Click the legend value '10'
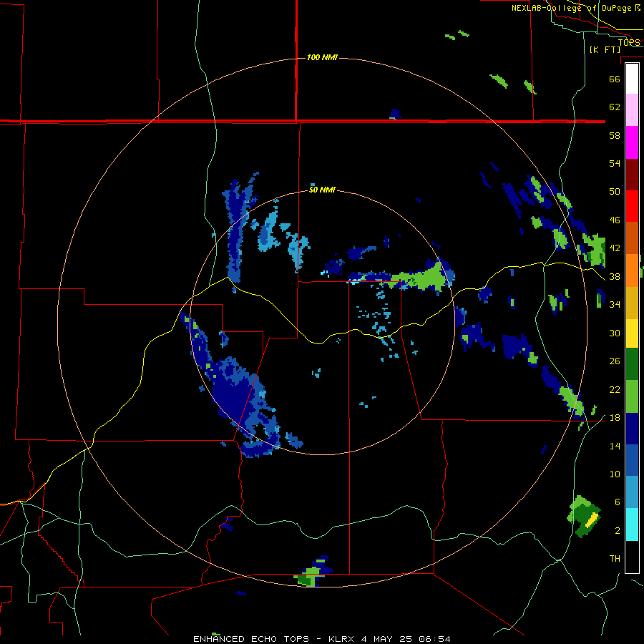 tap(615, 474)
